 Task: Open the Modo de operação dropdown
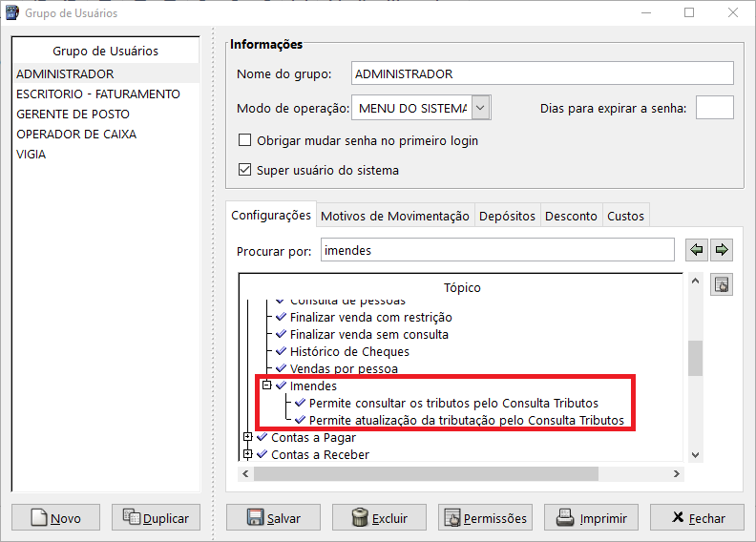click(x=481, y=108)
